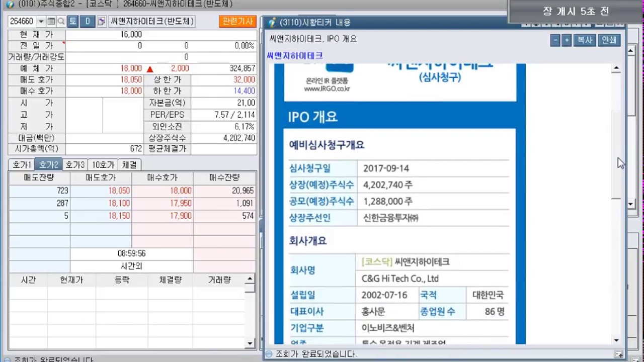Screen dimensions: 644x362
Task: Click the 설립일 date 2002-07-16
Action: [x=384, y=295]
